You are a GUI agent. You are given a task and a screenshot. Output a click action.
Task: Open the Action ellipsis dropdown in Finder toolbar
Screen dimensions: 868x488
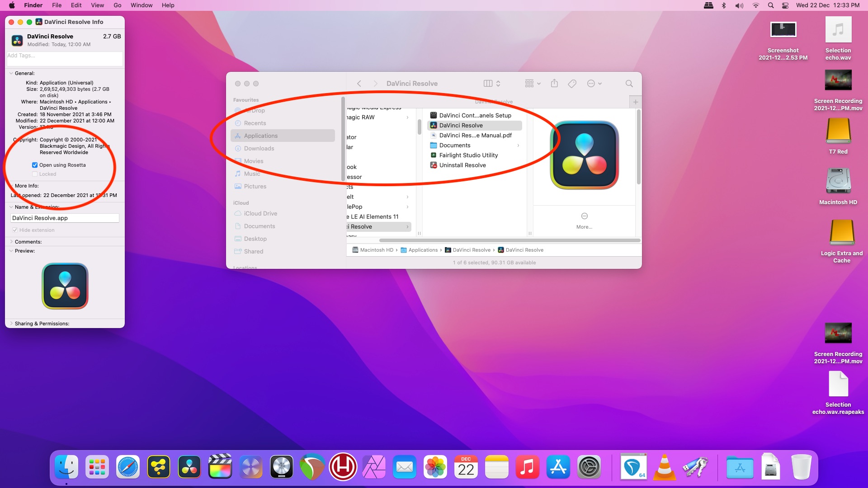pos(594,84)
